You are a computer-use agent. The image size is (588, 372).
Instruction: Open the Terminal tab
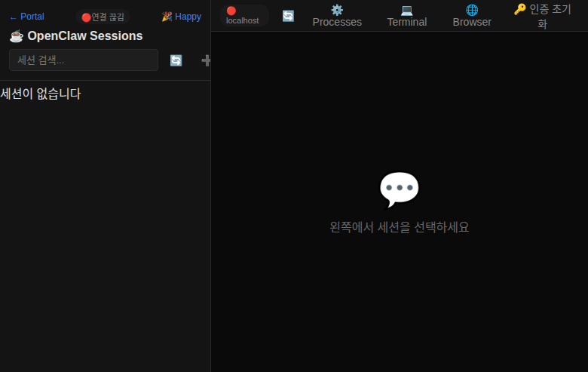pos(406,22)
